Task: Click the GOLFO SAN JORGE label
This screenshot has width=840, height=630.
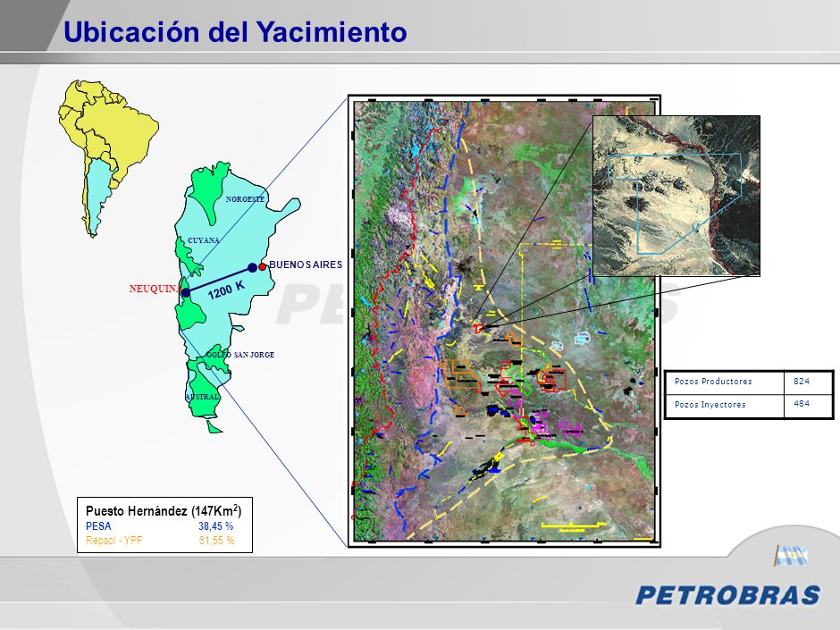Action: pos(240,355)
